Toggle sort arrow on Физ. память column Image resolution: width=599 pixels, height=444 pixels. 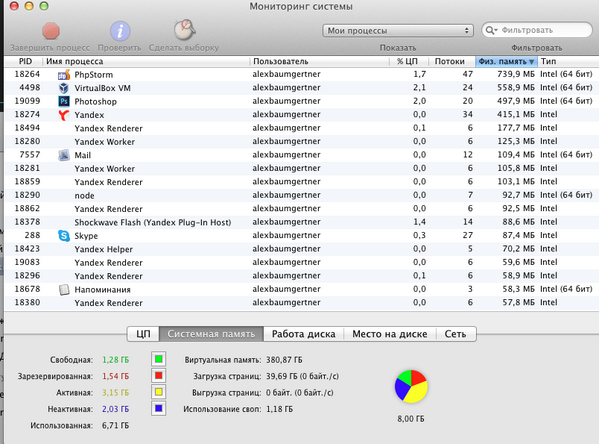531,62
